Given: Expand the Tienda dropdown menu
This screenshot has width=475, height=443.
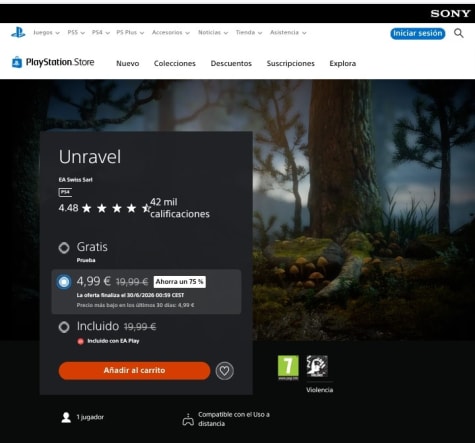Looking at the screenshot, I should click(249, 33).
